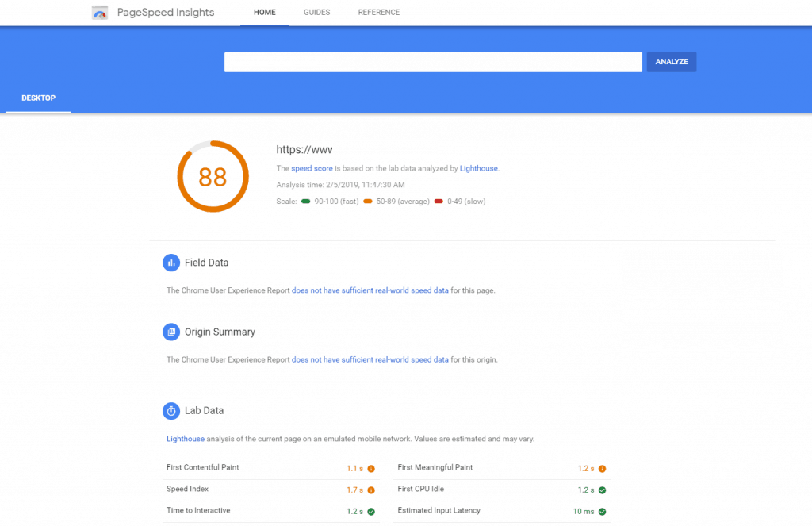Open the Origin Summary insufficient speed data link

point(370,359)
